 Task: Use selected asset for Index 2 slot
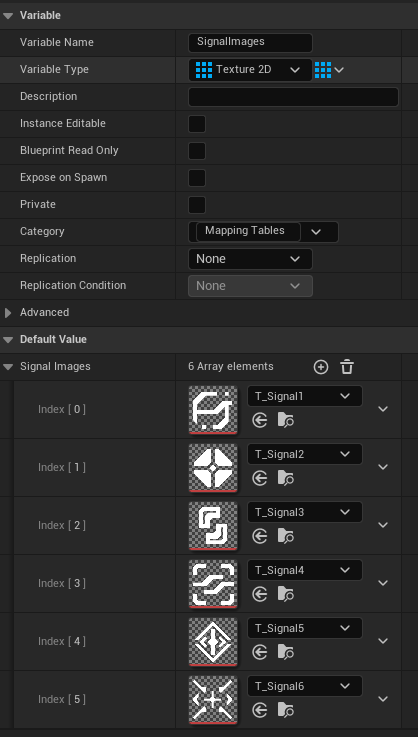coord(260,536)
